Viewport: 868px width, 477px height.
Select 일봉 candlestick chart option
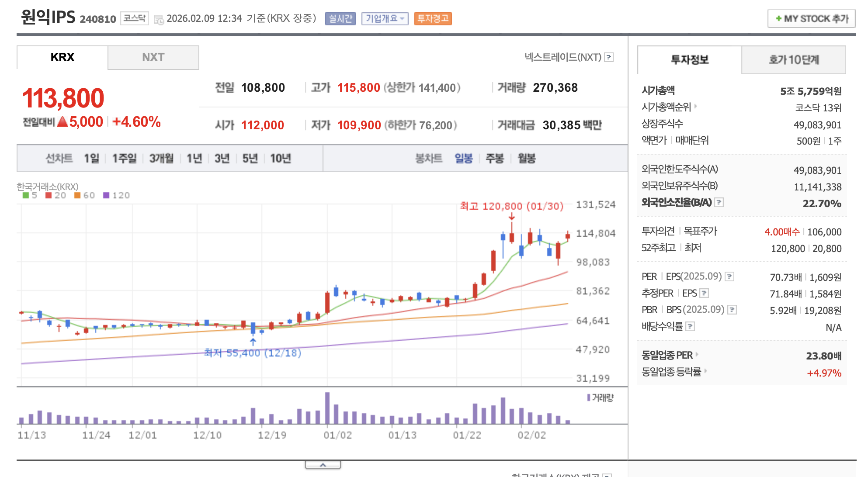click(x=463, y=158)
